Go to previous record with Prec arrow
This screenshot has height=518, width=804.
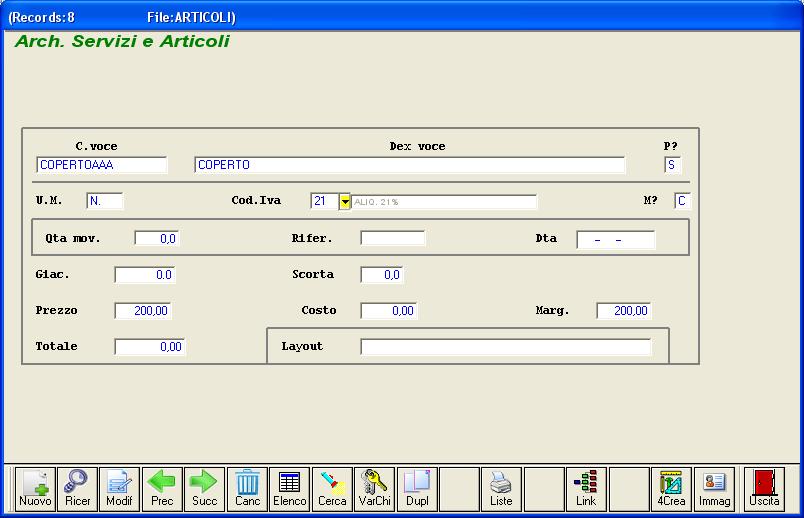coord(162,489)
